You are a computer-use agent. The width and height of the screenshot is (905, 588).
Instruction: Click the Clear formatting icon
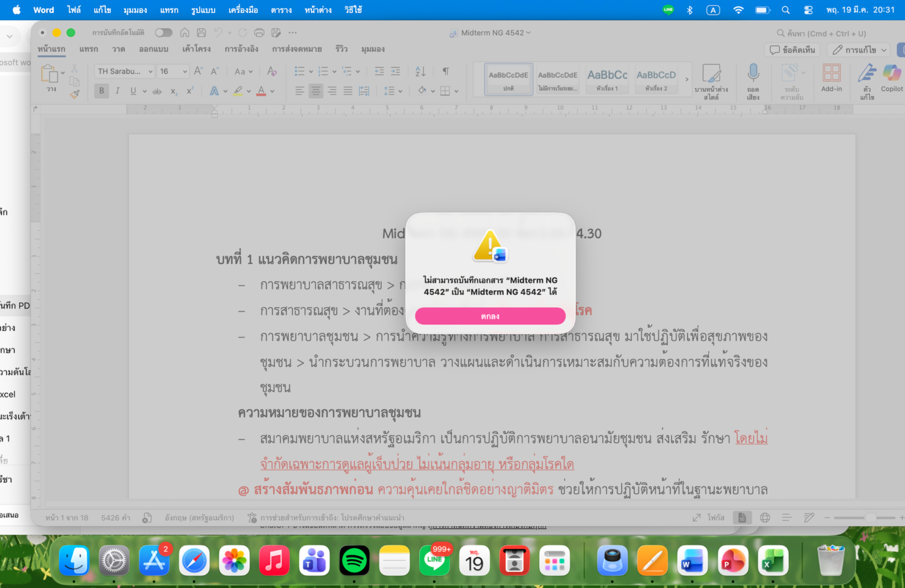click(x=272, y=71)
